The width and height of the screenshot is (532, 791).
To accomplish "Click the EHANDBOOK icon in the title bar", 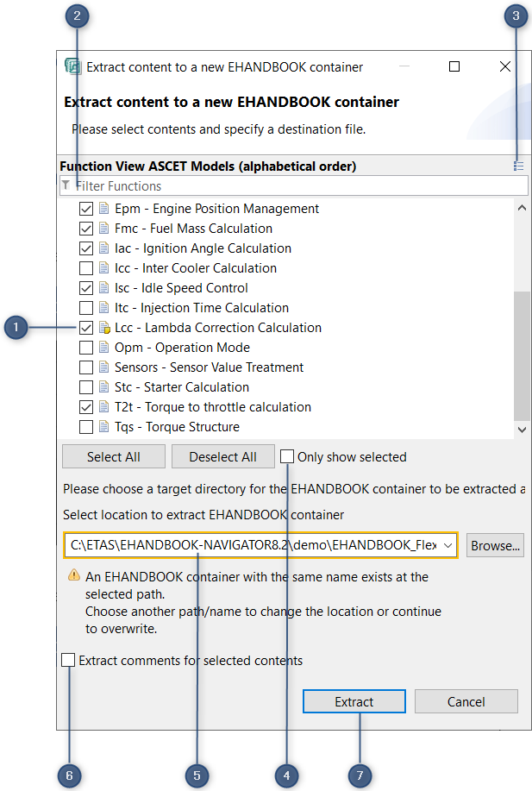I will (72, 66).
